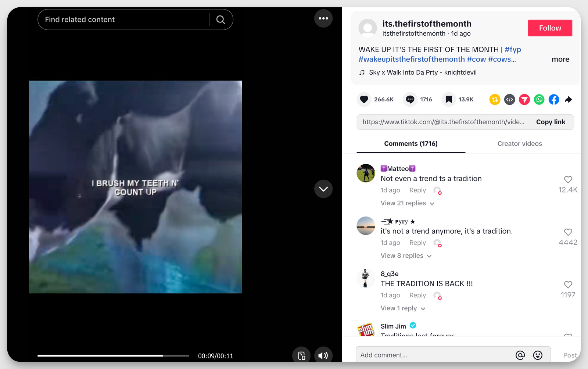Click the embed code icon
This screenshot has height=369, width=588.
coord(509,99)
